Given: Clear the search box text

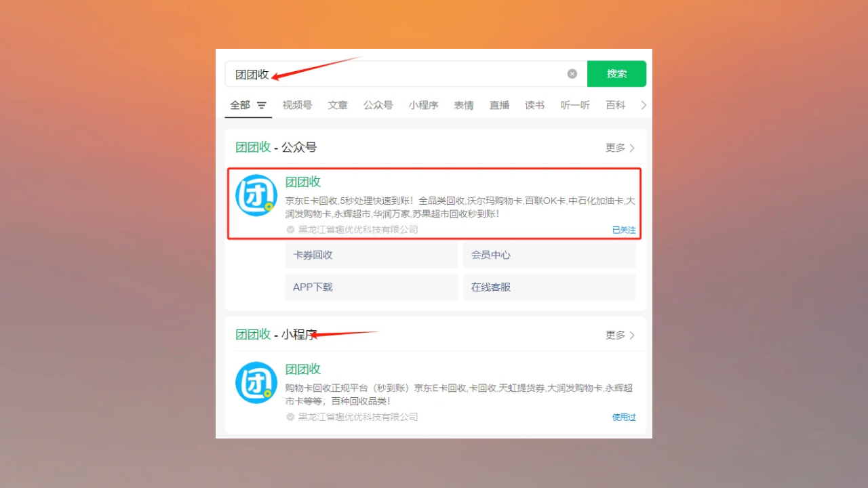Looking at the screenshot, I should (x=572, y=74).
